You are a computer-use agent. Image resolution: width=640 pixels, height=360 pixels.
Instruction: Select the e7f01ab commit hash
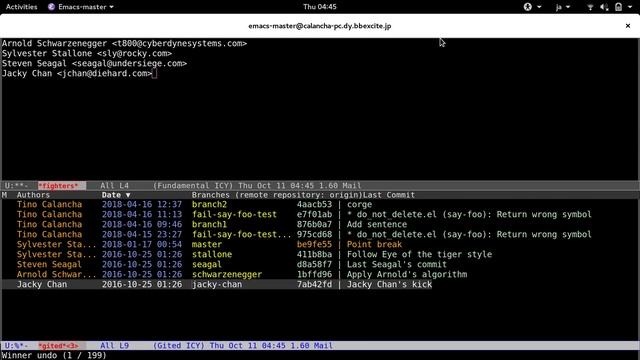[x=314, y=214]
